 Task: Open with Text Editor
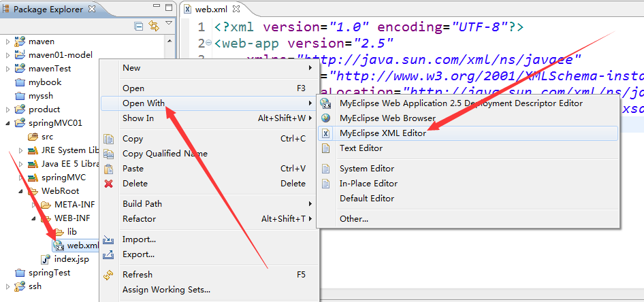click(x=468, y=148)
